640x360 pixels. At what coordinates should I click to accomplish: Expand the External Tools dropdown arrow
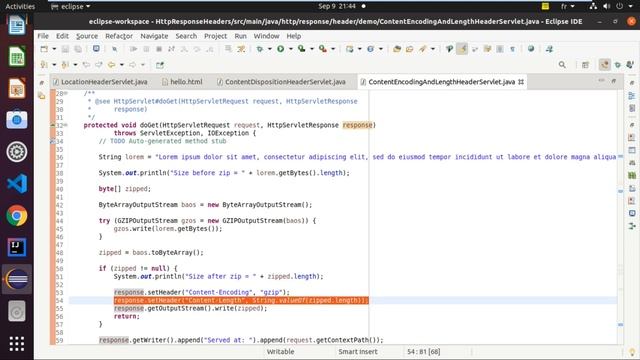pos(333,49)
